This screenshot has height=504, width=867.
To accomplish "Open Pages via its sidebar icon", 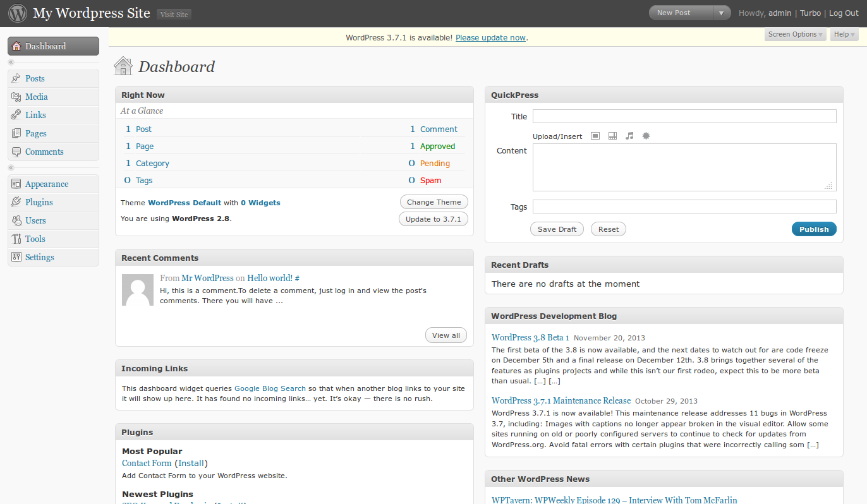I will pyautogui.click(x=16, y=133).
